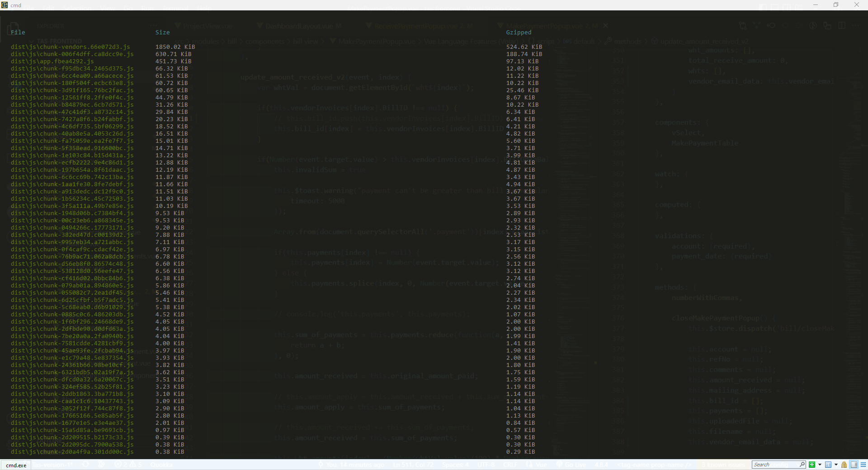Click dist\js\chunk-4c6df735.5bf06299.js line
Viewport: 868px width, 470px height.
(x=72, y=127)
